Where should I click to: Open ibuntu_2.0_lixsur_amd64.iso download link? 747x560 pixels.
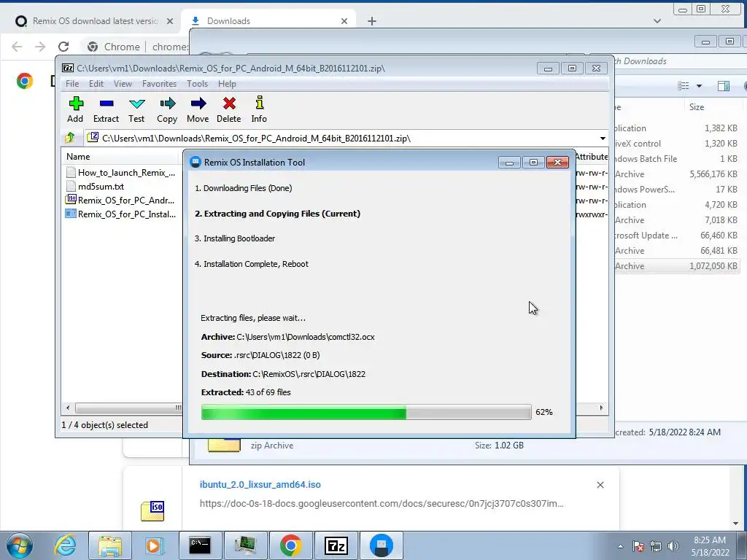click(x=260, y=484)
